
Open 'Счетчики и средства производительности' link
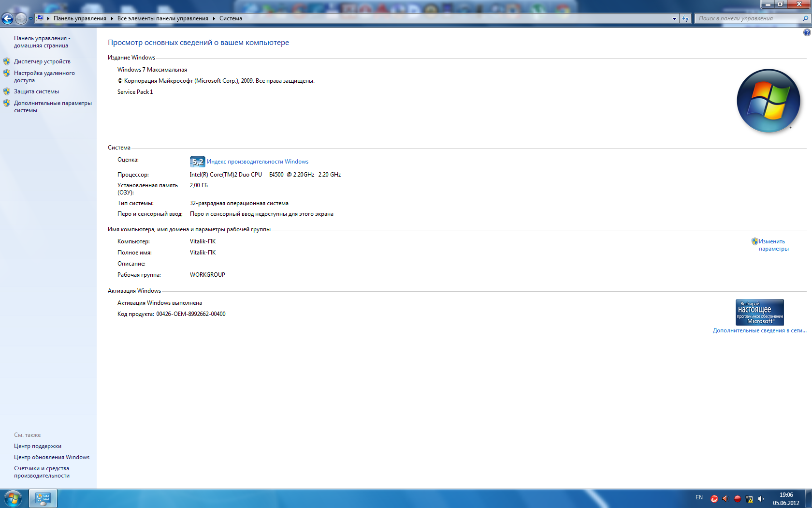(x=42, y=472)
